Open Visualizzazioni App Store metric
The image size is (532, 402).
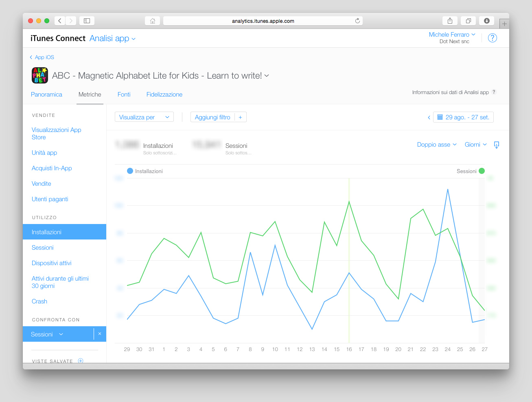57,134
